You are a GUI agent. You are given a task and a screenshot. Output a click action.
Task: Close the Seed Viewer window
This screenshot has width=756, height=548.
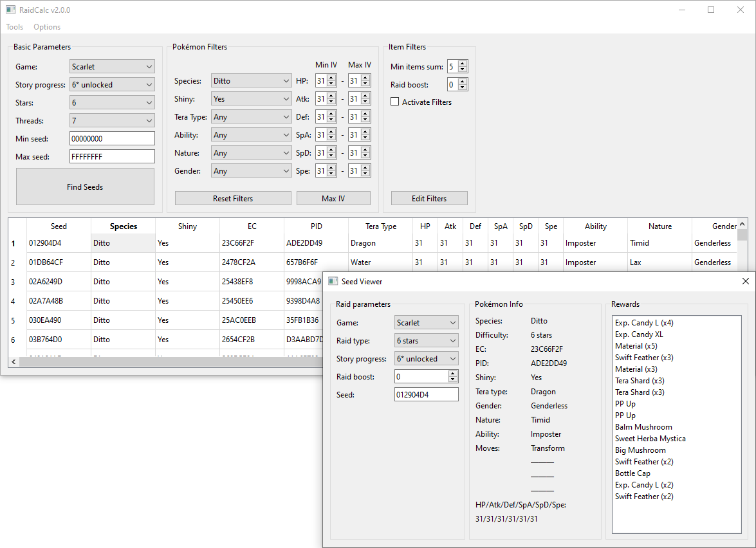(x=745, y=281)
